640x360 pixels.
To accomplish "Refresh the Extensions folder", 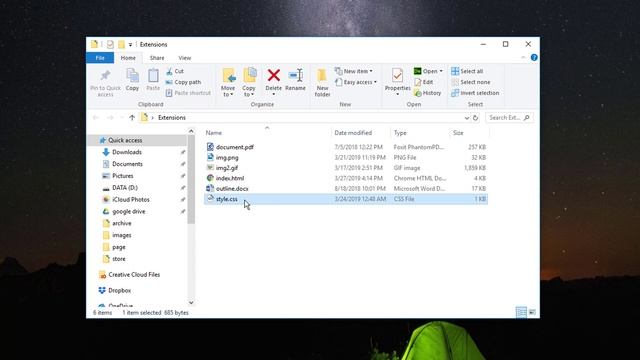I will click(x=476, y=118).
